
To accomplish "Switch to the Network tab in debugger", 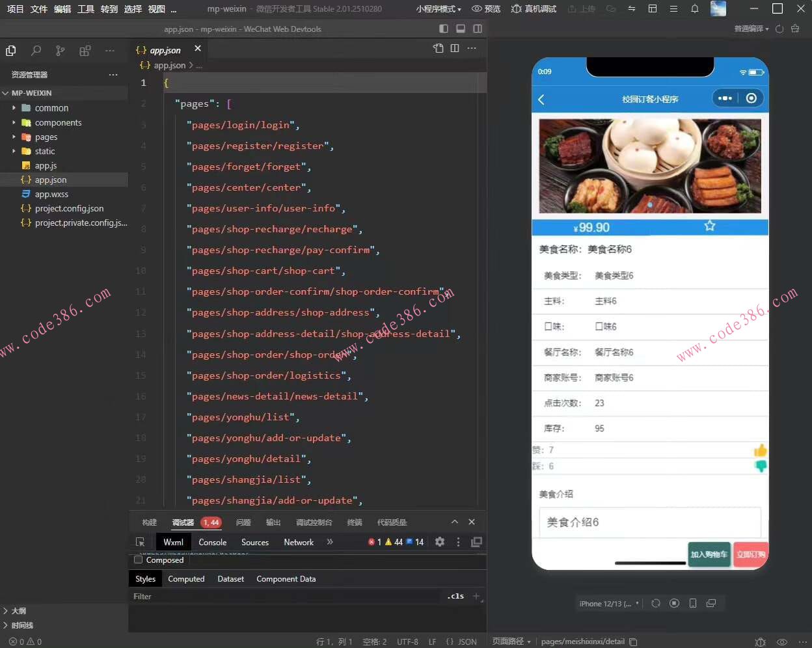I will point(298,542).
